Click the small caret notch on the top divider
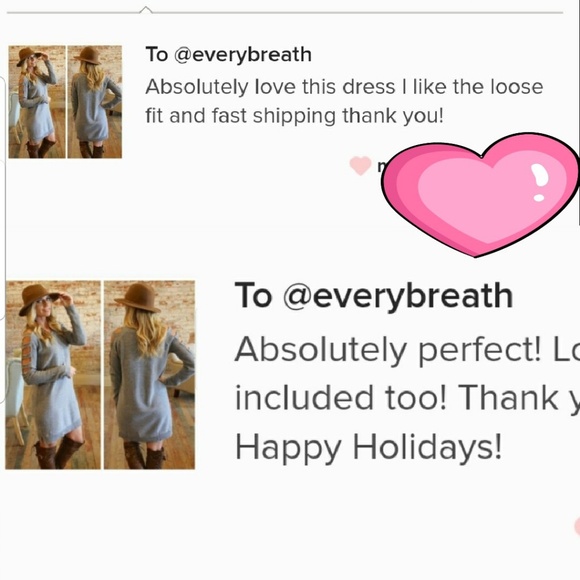This screenshot has height=580, width=580. pos(146,10)
